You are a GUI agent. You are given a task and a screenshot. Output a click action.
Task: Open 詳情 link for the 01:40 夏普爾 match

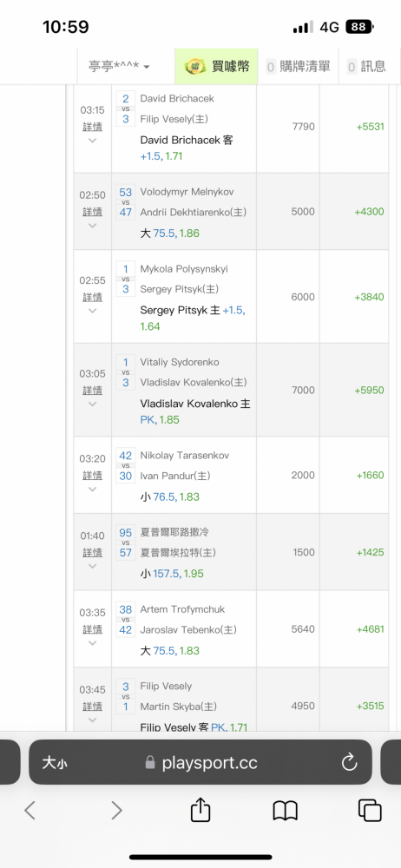pyautogui.click(x=93, y=552)
